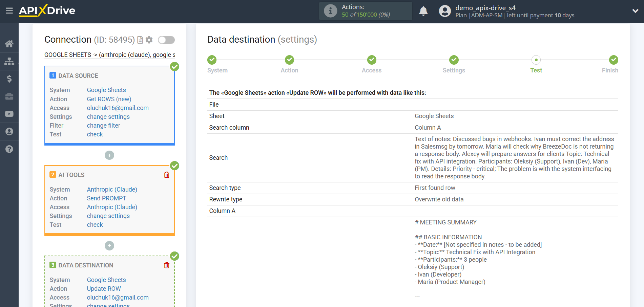Click AI TOOLS block header
The image size is (644, 307).
(71, 175)
